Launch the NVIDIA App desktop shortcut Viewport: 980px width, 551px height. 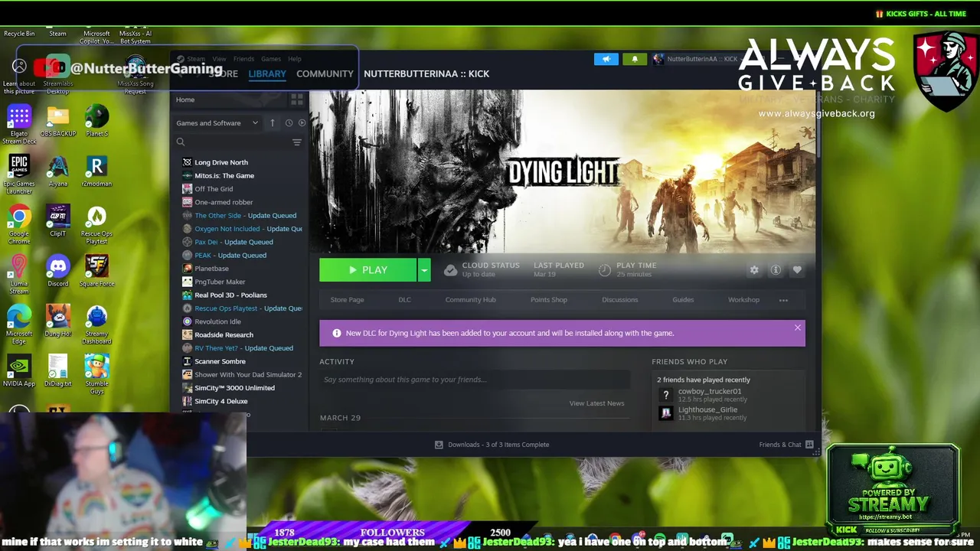[x=19, y=370]
